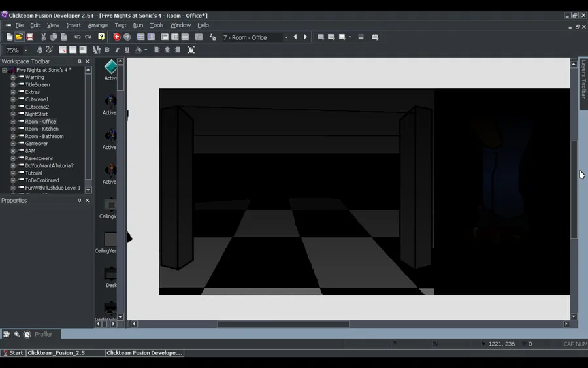Open the text color dropdown arrow
Viewport: 588px width, 368px height.
[x=146, y=50]
